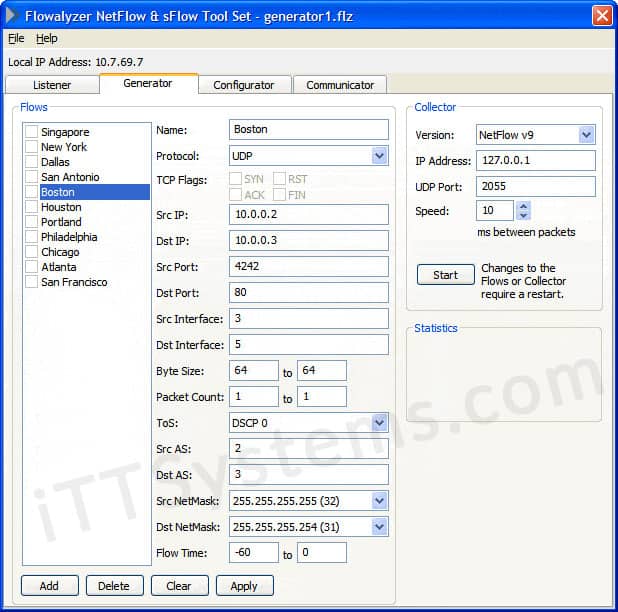Open the ToS DSCP dropdown
The width and height of the screenshot is (618, 612).
point(380,423)
